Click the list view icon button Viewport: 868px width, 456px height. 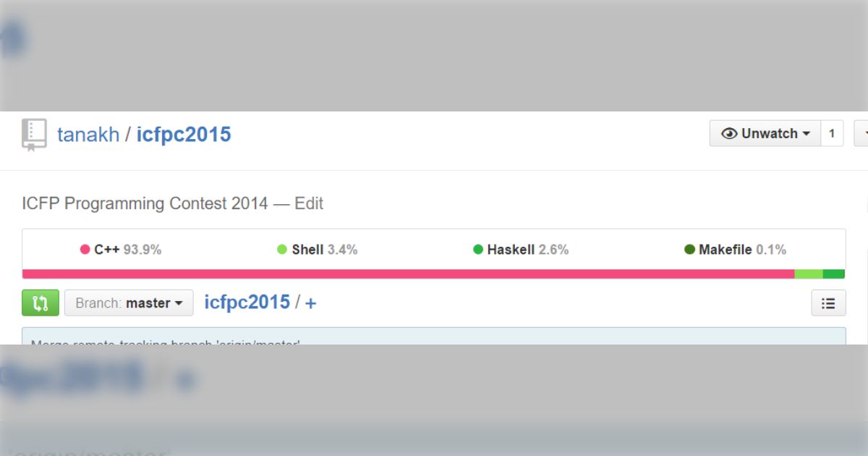tap(828, 303)
